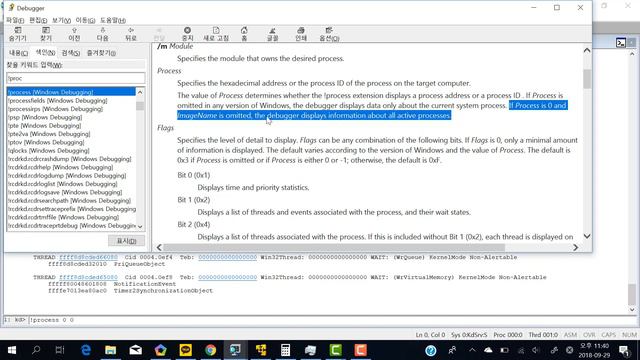The image size is (640, 360).
Task: Select '!rcdrkd.rcdrcrashdump' index entry
Action: (x=69, y=159)
